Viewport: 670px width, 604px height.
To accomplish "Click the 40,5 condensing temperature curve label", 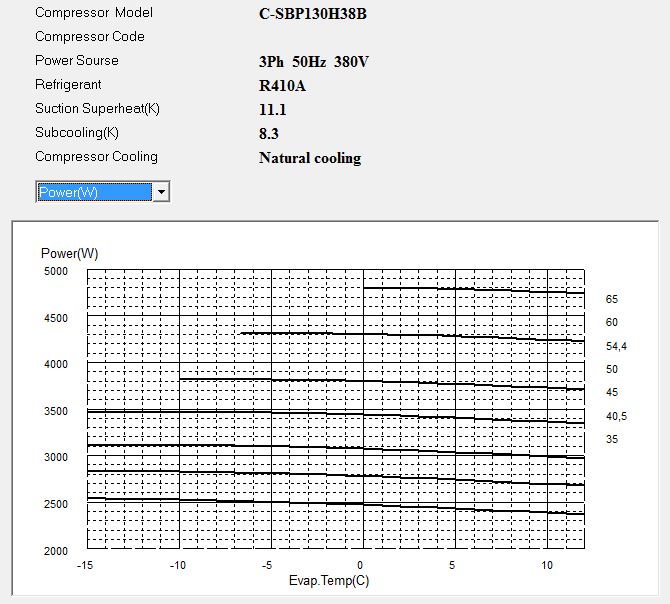I will pyautogui.click(x=615, y=416).
